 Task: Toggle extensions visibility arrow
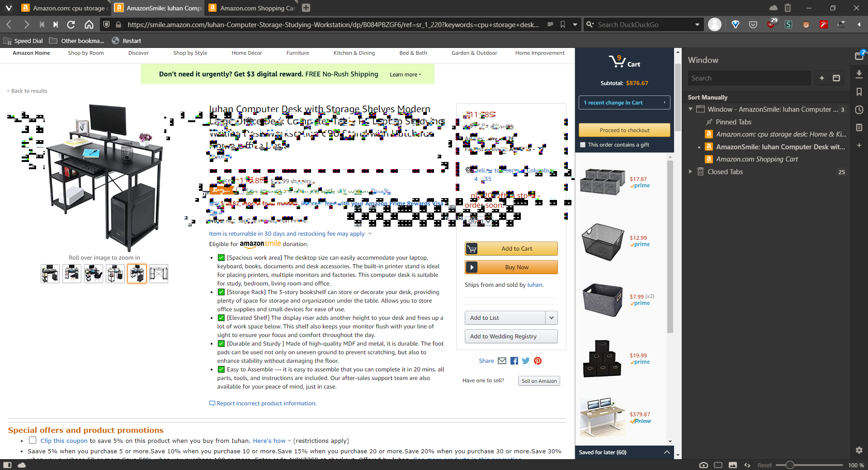(859, 24)
